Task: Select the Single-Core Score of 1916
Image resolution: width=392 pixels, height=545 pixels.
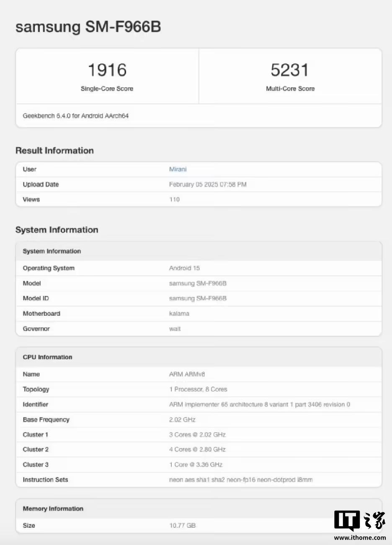Action: (x=107, y=70)
